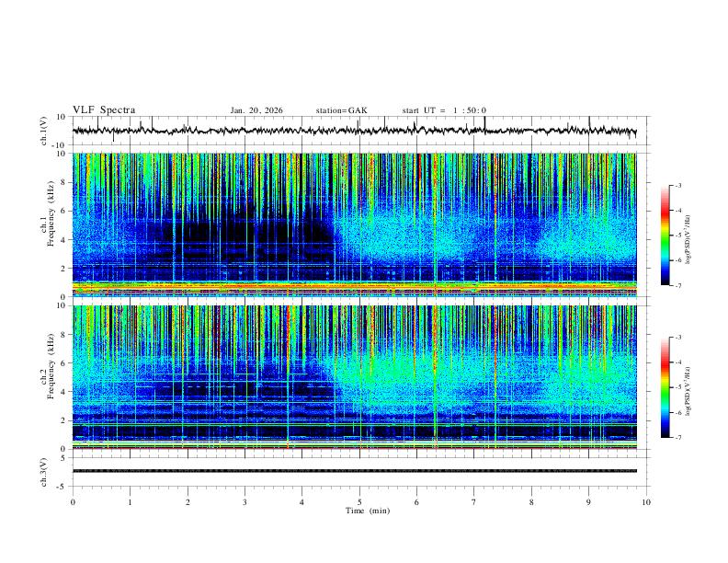Click the 'ch.1(V)' axis label

click(x=44, y=131)
